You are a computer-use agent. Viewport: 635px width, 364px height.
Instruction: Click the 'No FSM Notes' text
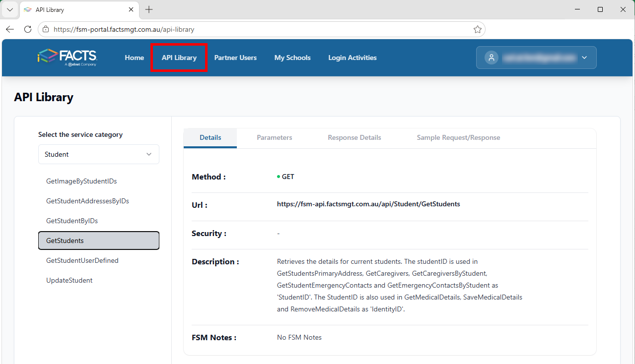pyautogui.click(x=299, y=337)
